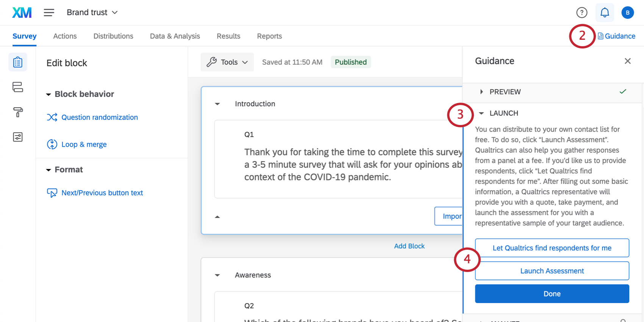
Task: Open survey options sidebar icon
Action: [x=18, y=137]
